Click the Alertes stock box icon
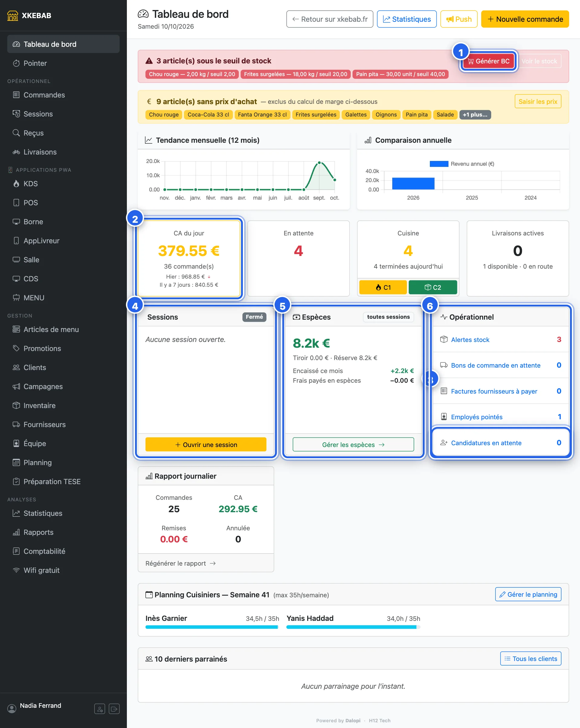Image resolution: width=580 pixels, height=728 pixels. [444, 339]
